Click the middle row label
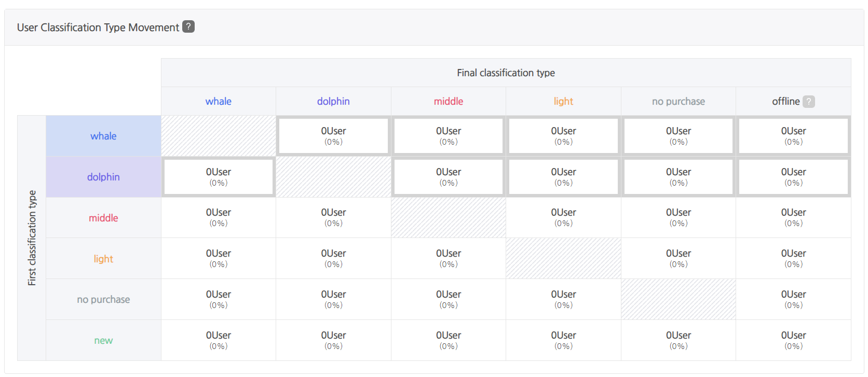Screen dimensions: 868x377 point(103,218)
